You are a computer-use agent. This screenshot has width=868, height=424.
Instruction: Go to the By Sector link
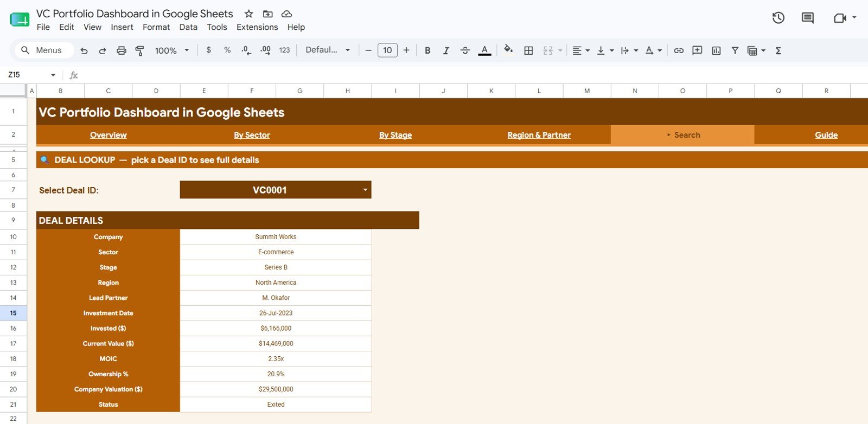point(252,135)
